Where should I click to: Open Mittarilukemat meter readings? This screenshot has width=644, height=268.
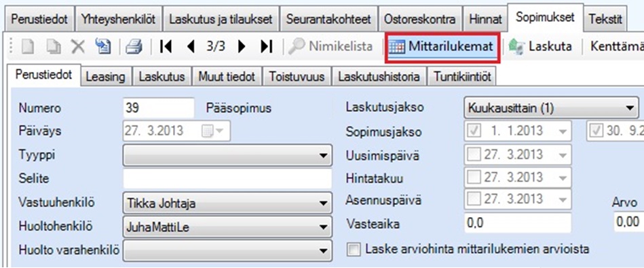pyautogui.click(x=442, y=46)
